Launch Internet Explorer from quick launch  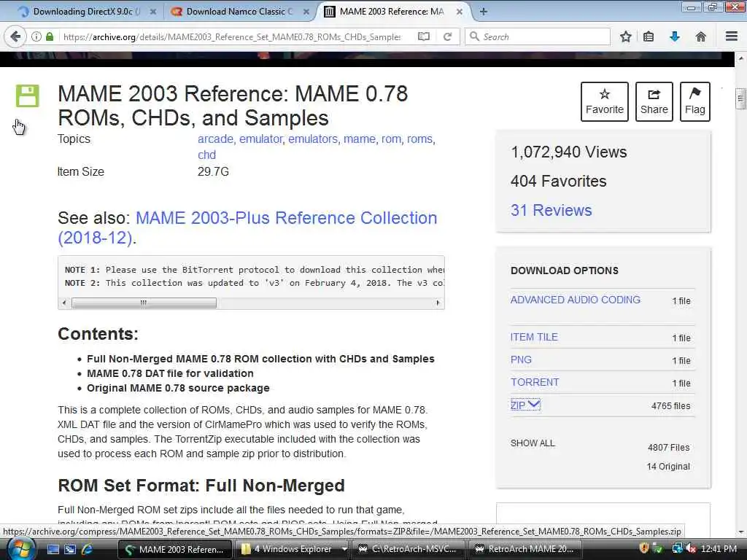tap(87, 550)
